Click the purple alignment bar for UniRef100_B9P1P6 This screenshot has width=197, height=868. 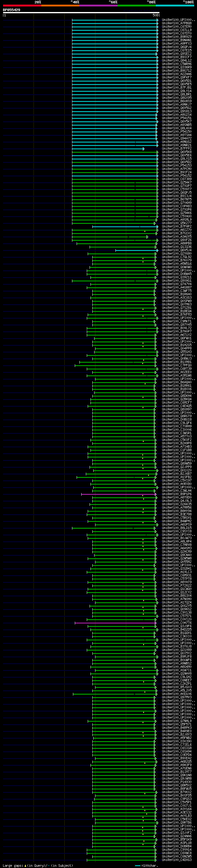click(119, 494)
